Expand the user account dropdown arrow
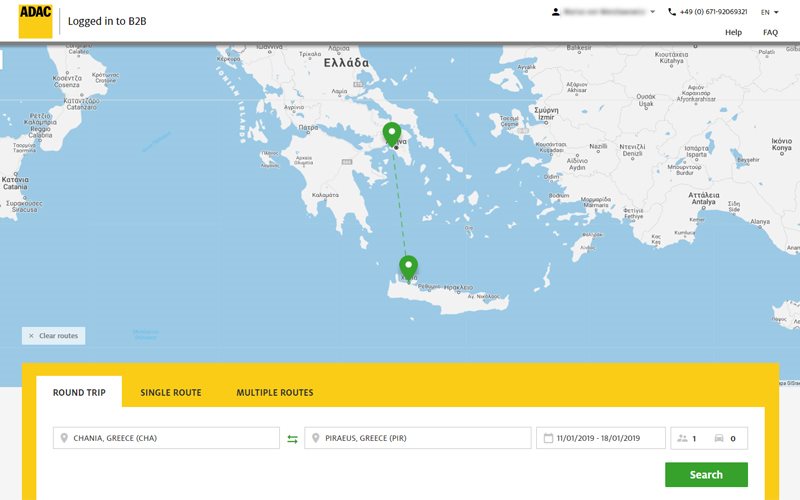800x500 pixels. point(653,12)
